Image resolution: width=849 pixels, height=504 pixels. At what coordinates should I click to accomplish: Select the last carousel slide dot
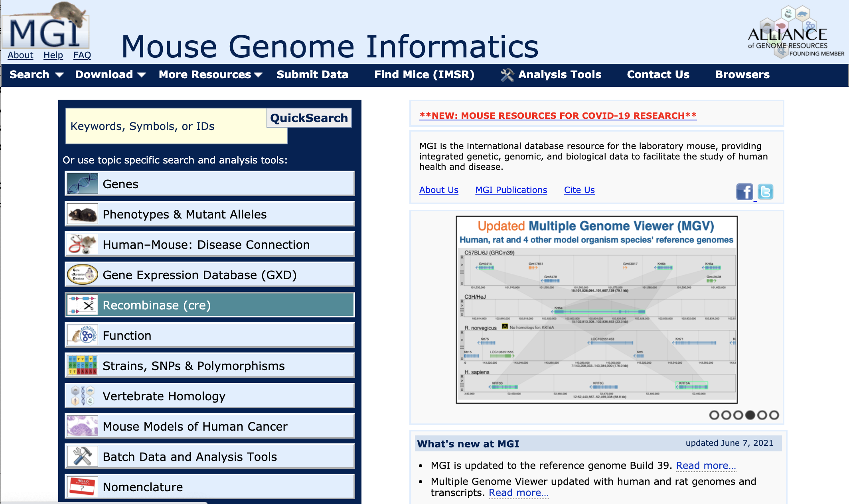pyautogui.click(x=774, y=415)
